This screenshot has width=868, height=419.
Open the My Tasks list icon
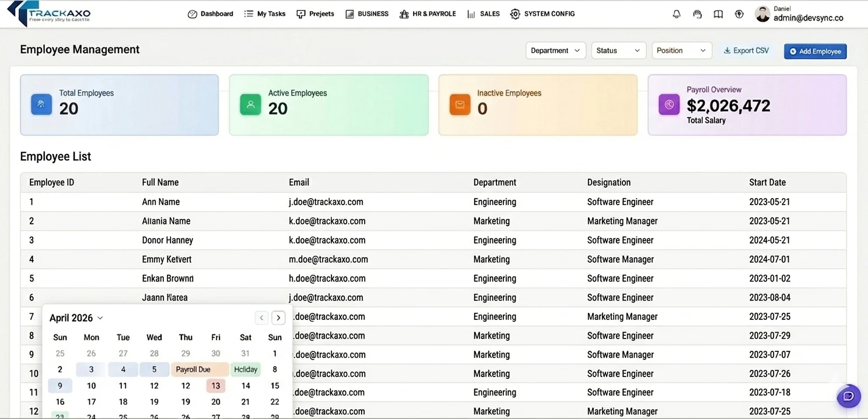click(x=248, y=13)
